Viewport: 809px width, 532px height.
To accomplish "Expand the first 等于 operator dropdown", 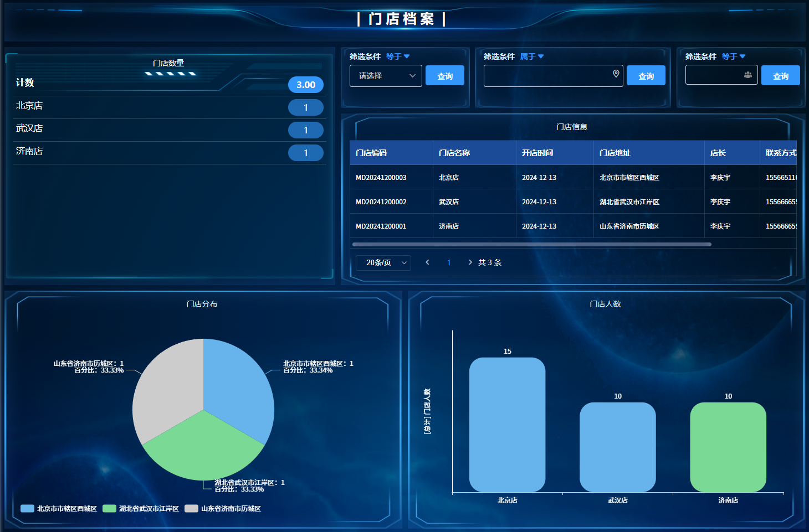I will (x=397, y=56).
